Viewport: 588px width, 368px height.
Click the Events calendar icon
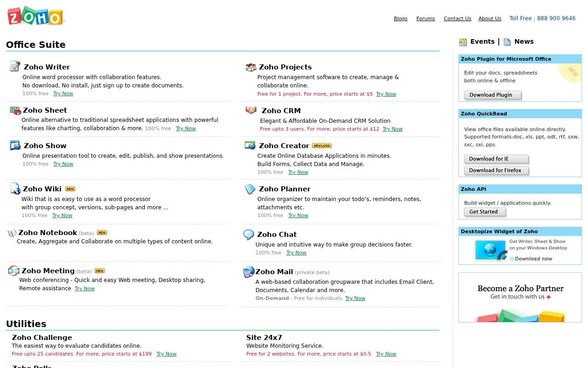tap(463, 42)
